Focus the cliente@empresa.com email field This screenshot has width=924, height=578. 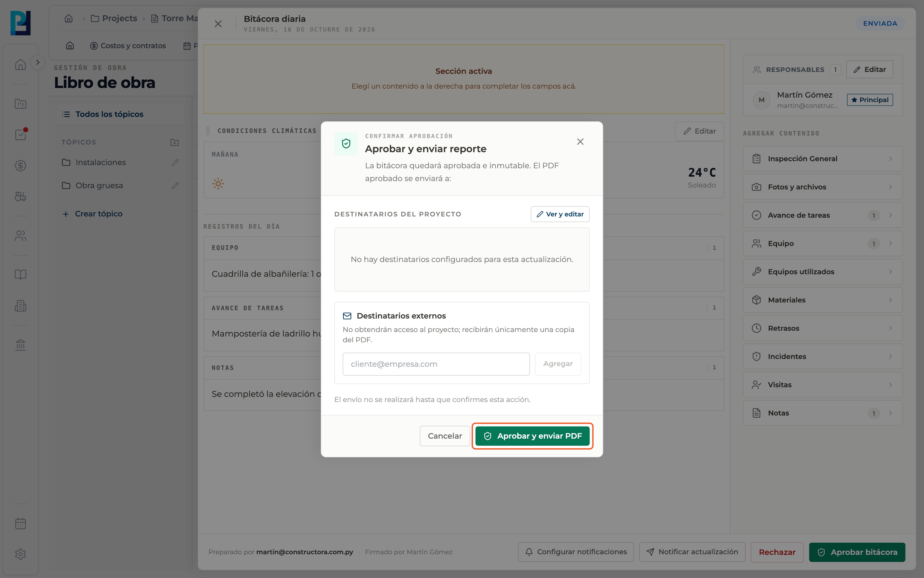436,364
